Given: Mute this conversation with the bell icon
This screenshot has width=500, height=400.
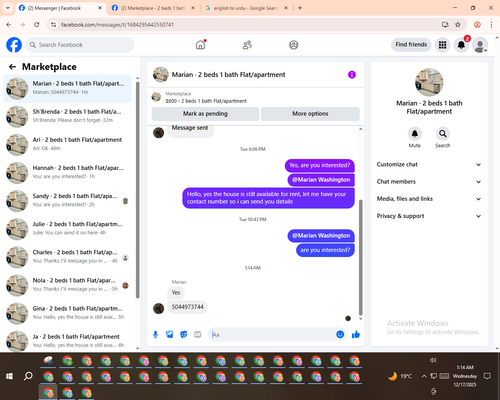Looking at the screenshot, I should pos(415,134).
